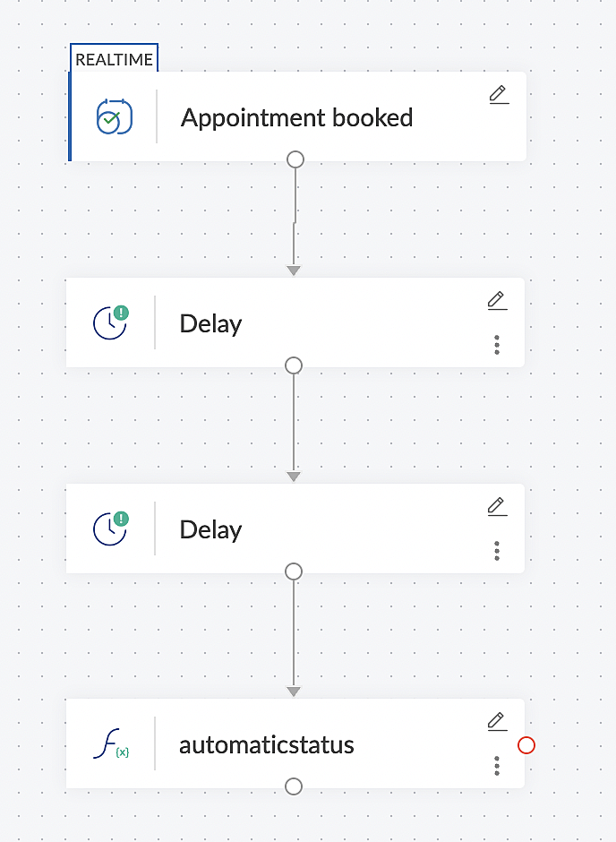The width and height of the screenshot is (616, 842).
Task: Click the output connector below the first Delay
Action: [x=294, y=365]
